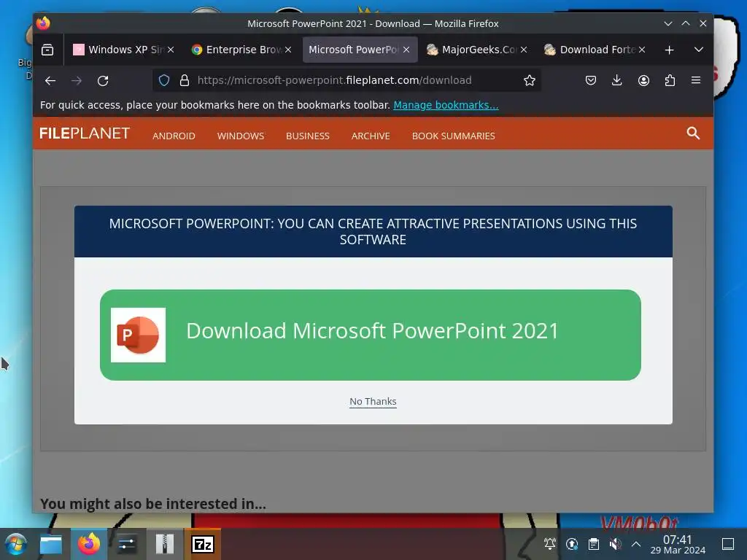Close the Windows XP Sim tab
The image size is (747, 560).
(171, 50)
